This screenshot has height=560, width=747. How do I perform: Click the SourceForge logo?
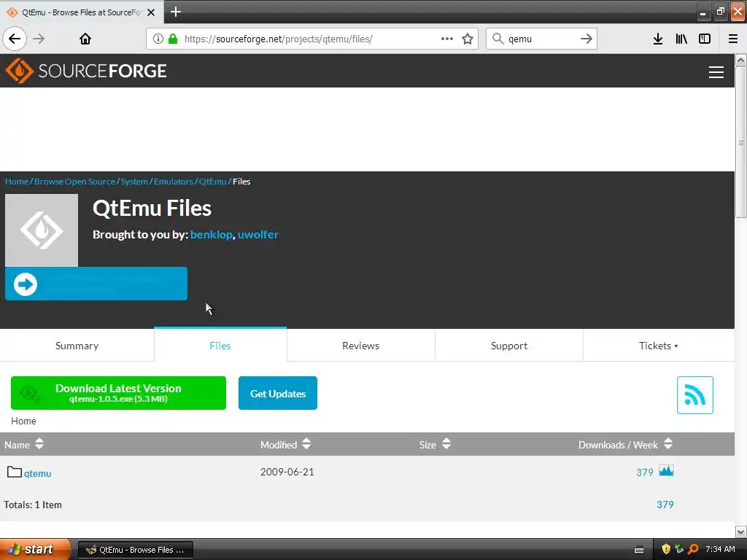click(86, 71)
